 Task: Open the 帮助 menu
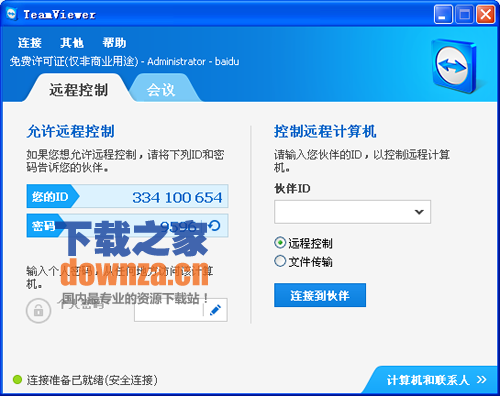[114, 43]
